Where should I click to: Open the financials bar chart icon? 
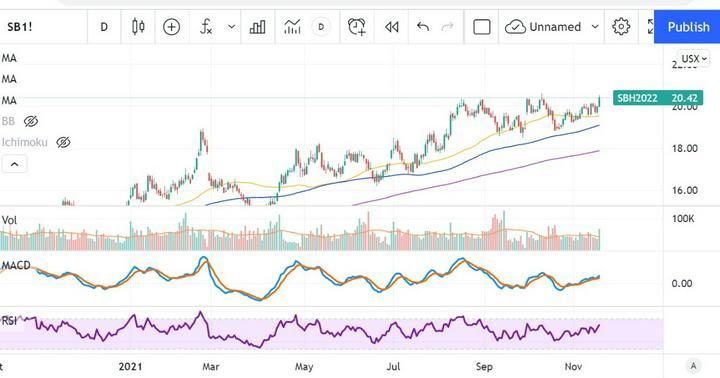tap(257, 27)
